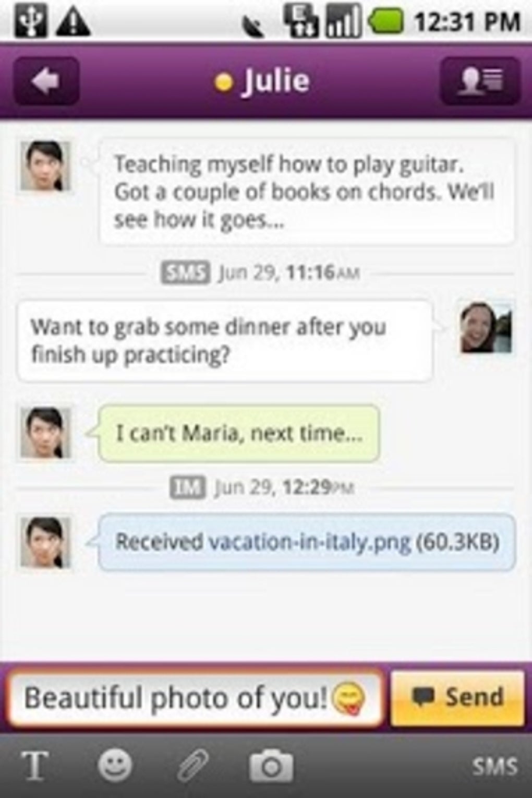The image size is (532, 798).
Task: Tap Julie's avatar beside guitar message
Action: coord(45,165)
